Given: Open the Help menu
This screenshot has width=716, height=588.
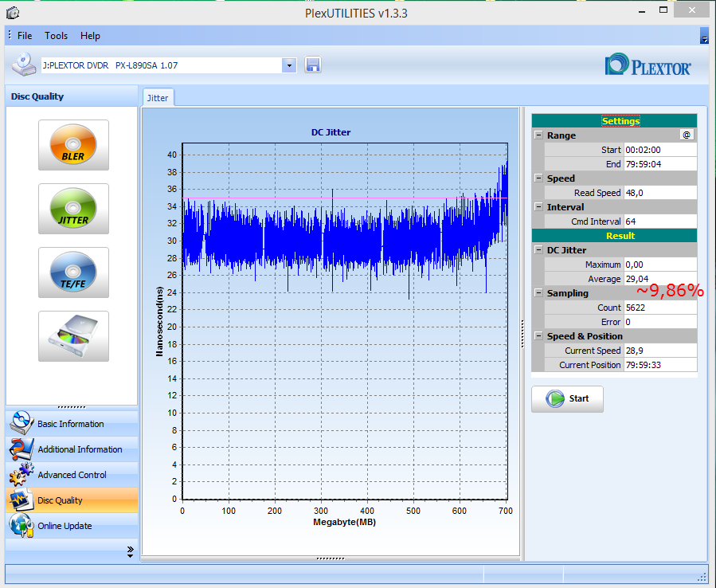Looking at the screenshot, I should tap(90, 36).
